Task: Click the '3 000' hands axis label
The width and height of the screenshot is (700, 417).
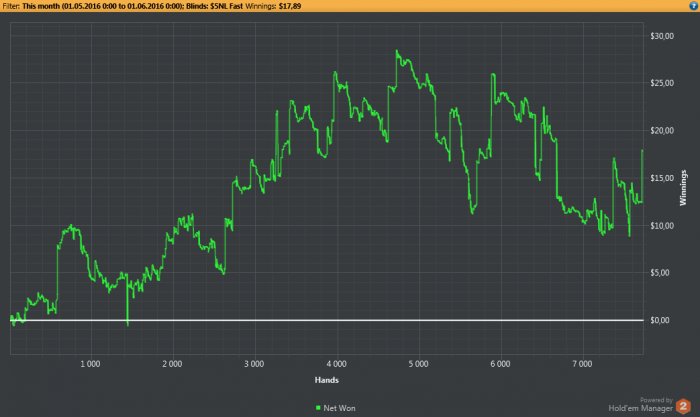Action: [x=254, y=364]
